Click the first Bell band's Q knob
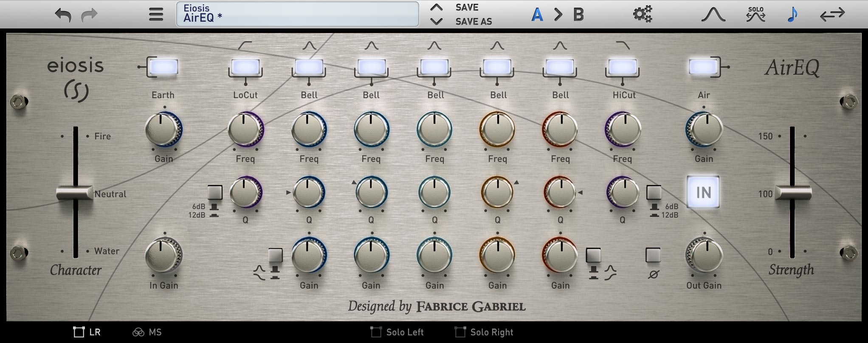The width and height of the screenshot is (868, 343). (x=309, y=192)
